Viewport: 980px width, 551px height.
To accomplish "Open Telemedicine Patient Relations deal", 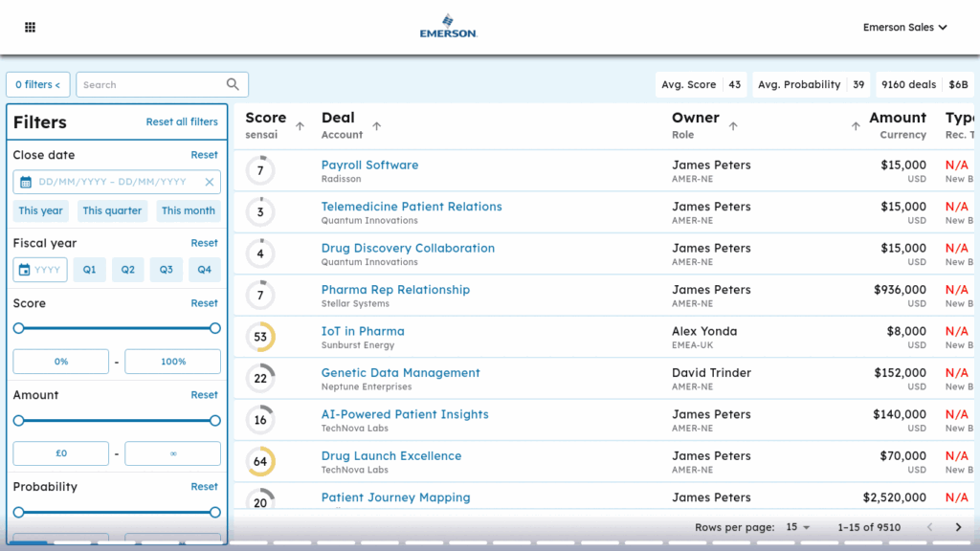I will (x=412, y=207).
